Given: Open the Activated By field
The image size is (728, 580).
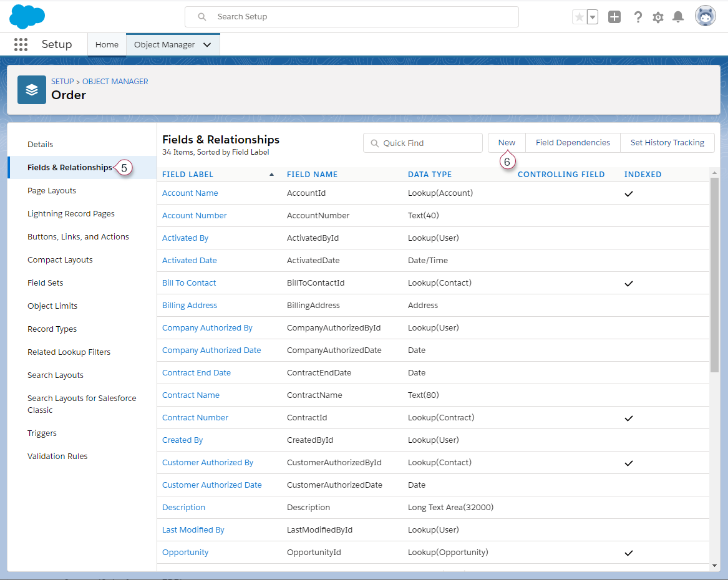Looking at the screenshot, I should point(185,238).
